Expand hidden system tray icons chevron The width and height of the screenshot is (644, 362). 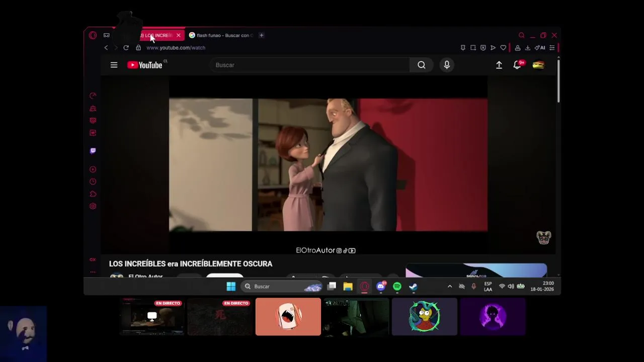(x=450, y=286)
